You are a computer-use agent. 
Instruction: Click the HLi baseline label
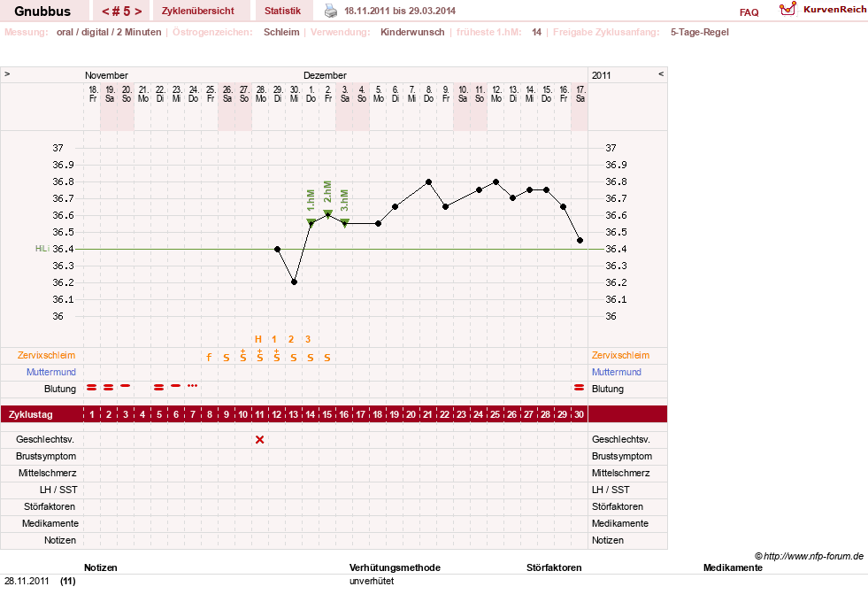pos(42,249)
